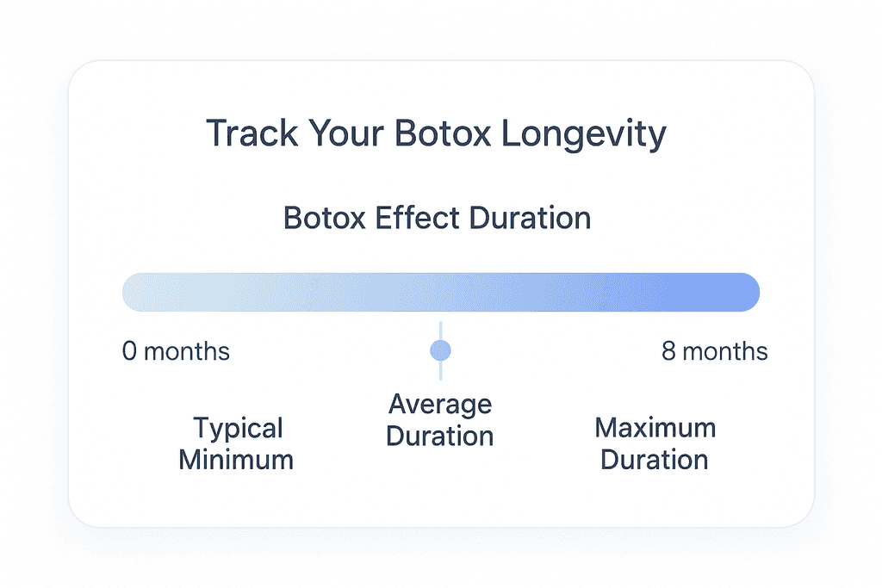Click the vertical tick line below the dot
Viewport: 882px width, 588px height.
pos(440,370)
